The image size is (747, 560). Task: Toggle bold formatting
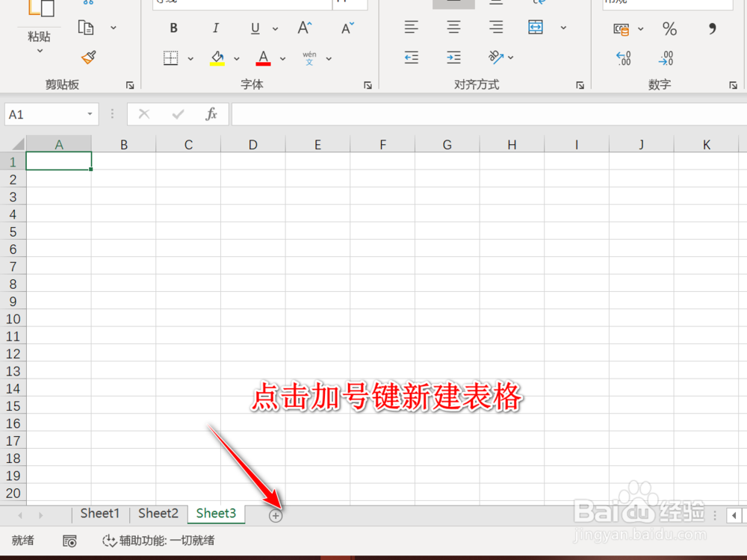[x=173, y=28]
